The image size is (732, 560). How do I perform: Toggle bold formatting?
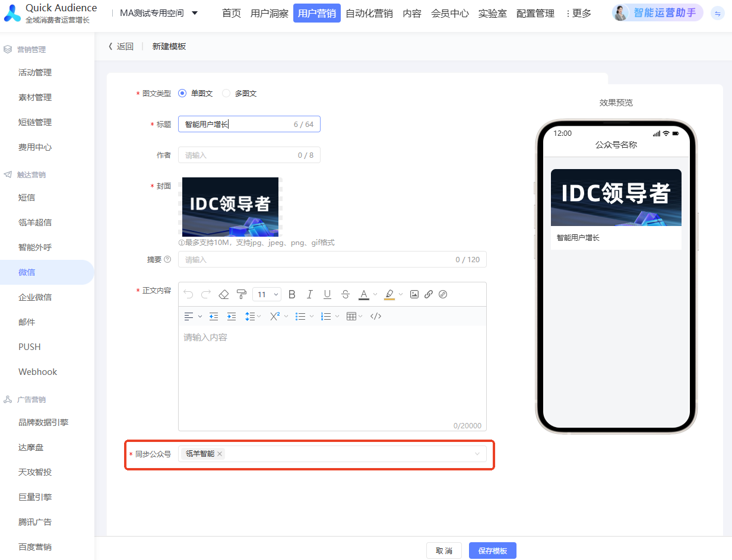291,294
